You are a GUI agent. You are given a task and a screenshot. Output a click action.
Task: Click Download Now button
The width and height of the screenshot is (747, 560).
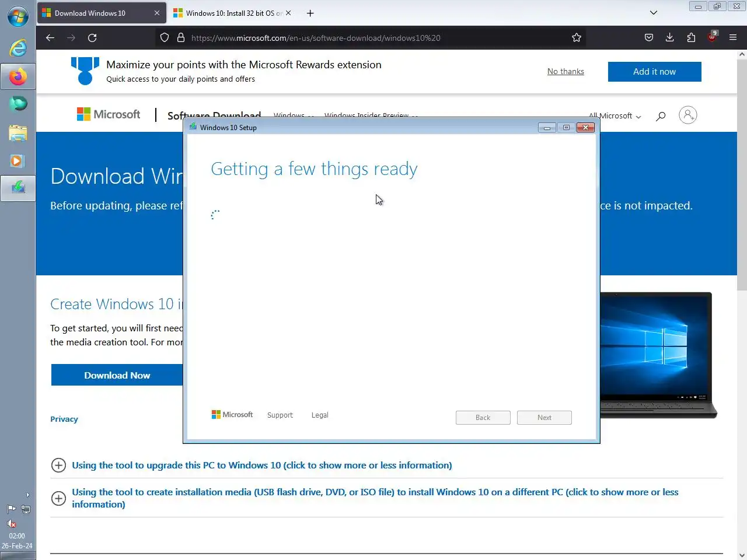click(x=117, y=375)
